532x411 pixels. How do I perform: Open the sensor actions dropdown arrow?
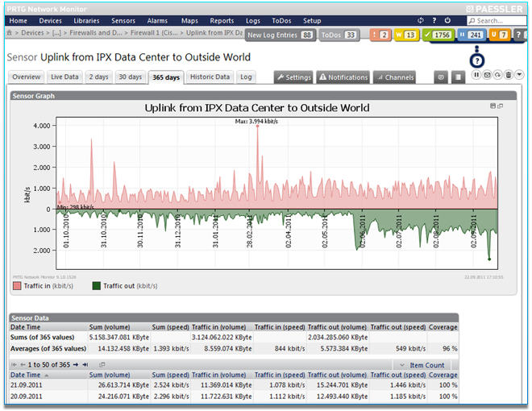click(518, 75)
